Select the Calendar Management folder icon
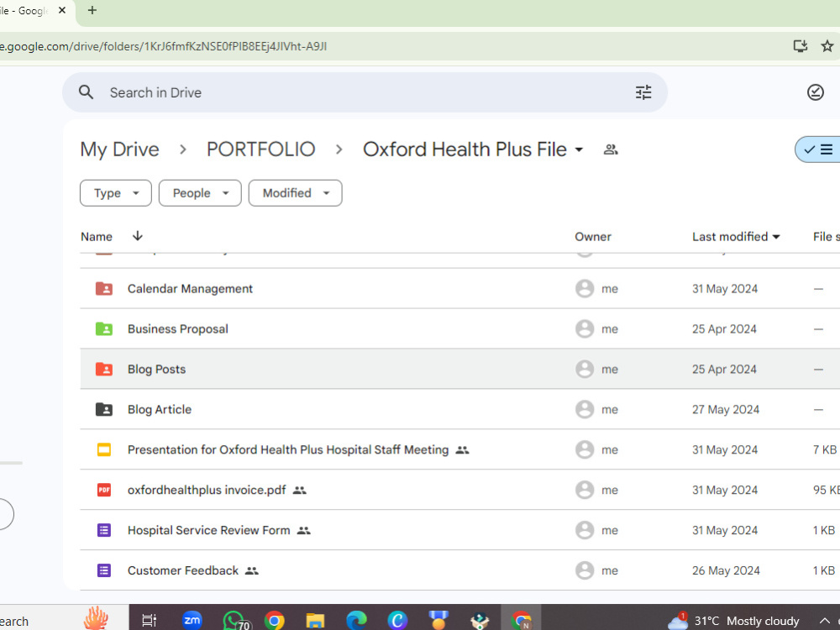This screenshot has width=840, height=630. (104, 289)
